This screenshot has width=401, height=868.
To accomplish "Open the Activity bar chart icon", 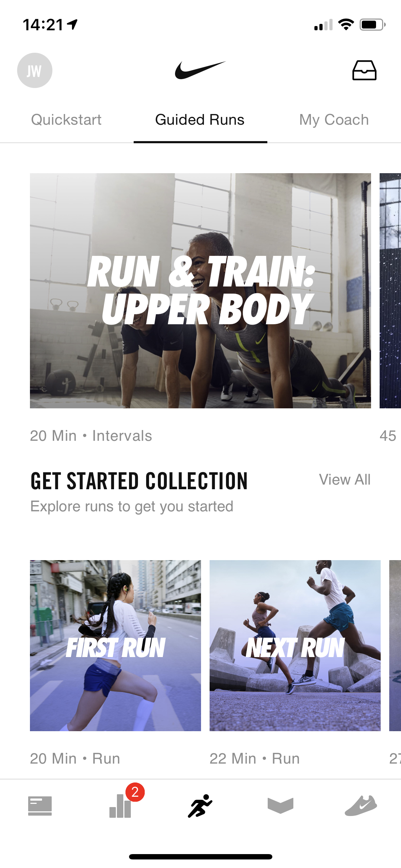I will click(x=120, y=806).
